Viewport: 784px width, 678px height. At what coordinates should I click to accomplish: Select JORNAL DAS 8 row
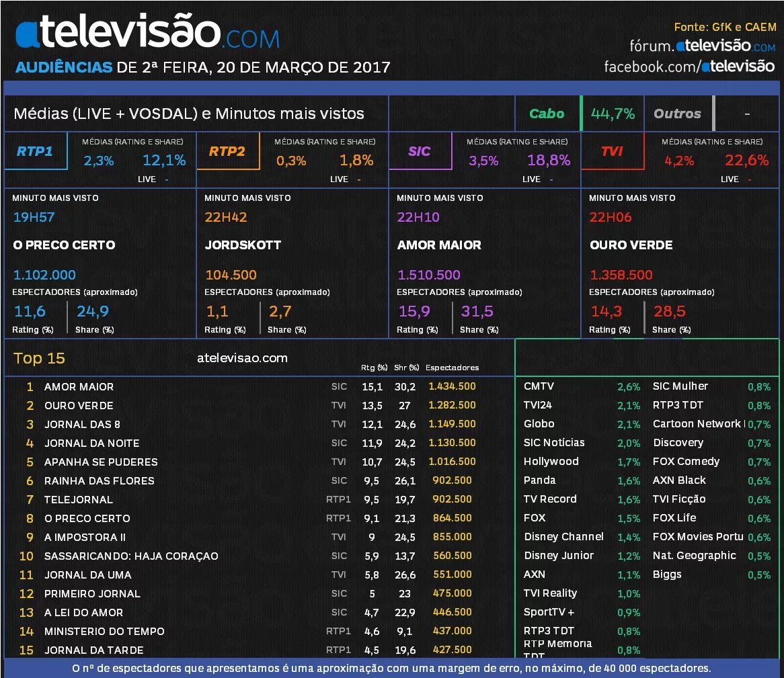[x=260, y=424]
